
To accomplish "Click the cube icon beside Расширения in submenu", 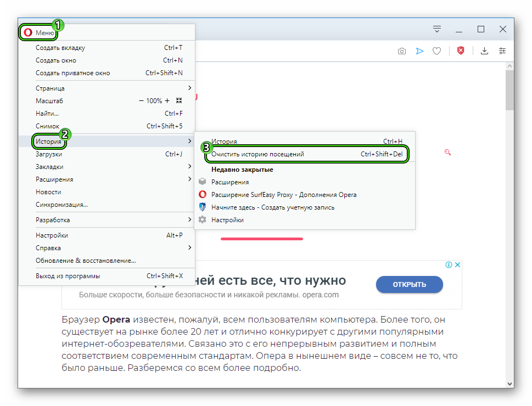I will (x=202, y=182).
